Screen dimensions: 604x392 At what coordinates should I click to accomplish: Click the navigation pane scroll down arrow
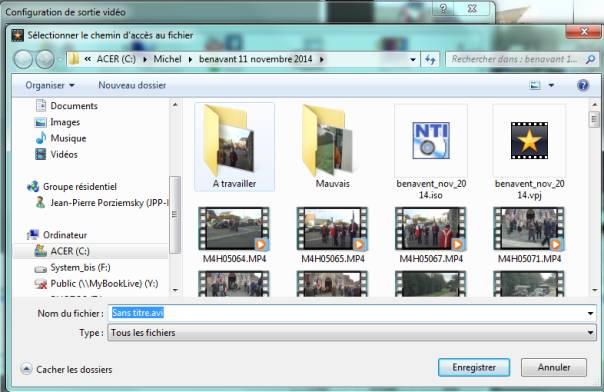tap(175, 290)
